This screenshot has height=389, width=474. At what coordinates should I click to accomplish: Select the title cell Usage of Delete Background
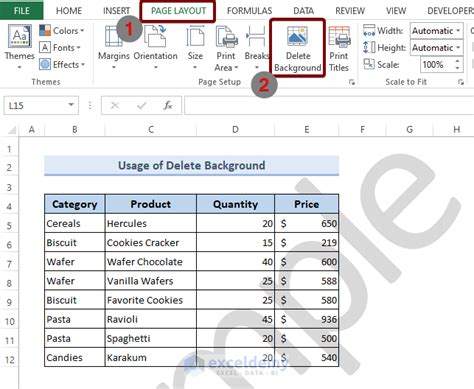coord(192,166)
